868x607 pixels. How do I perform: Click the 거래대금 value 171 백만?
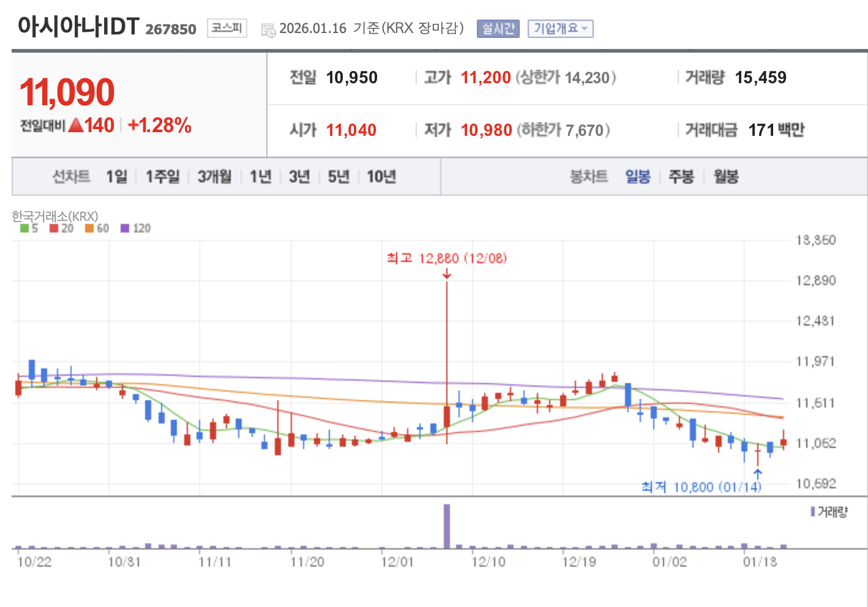coord(776,130)
